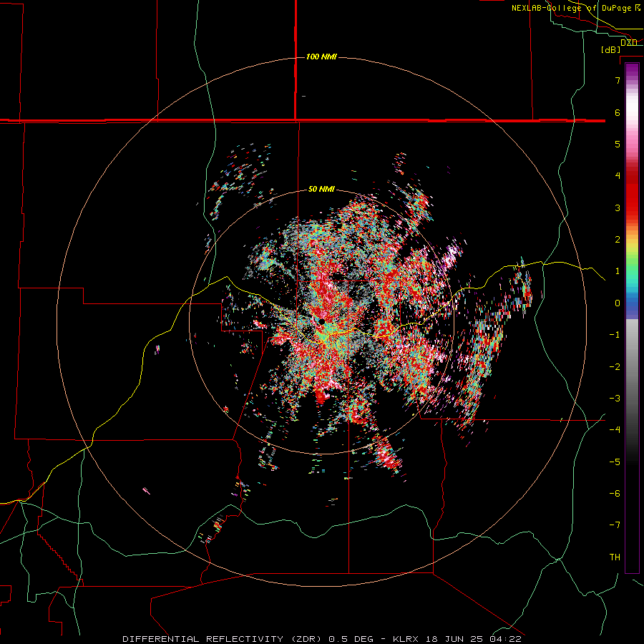644x644 pixels.
Task: Click the -5 value on the color scale
Action: [x=615, y=462]
